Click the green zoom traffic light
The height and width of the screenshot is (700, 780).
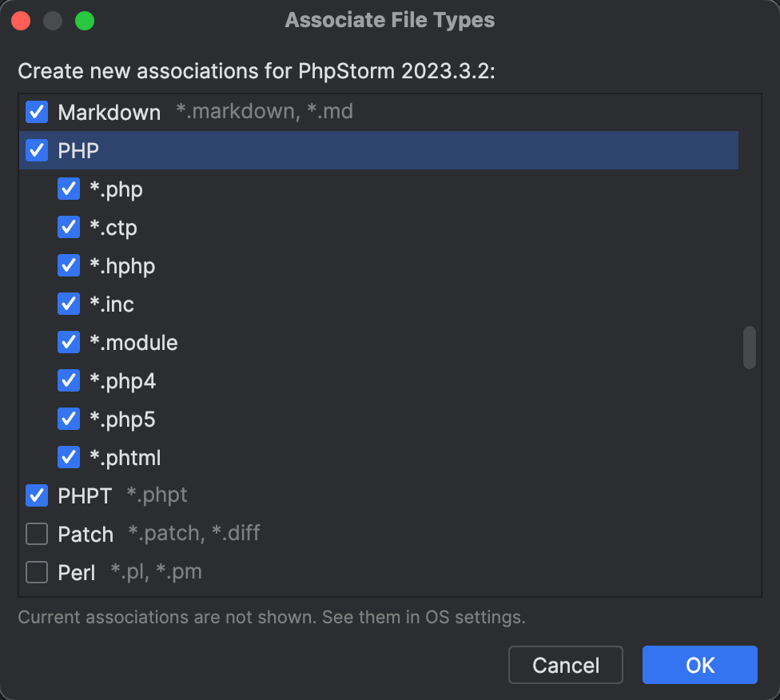click(85, 19)
